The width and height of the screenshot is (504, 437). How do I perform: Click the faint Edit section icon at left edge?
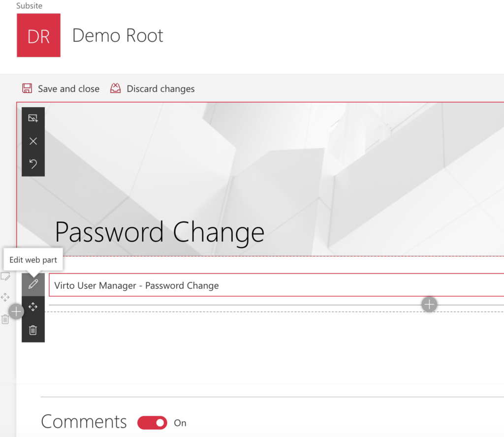coord(5,276)
